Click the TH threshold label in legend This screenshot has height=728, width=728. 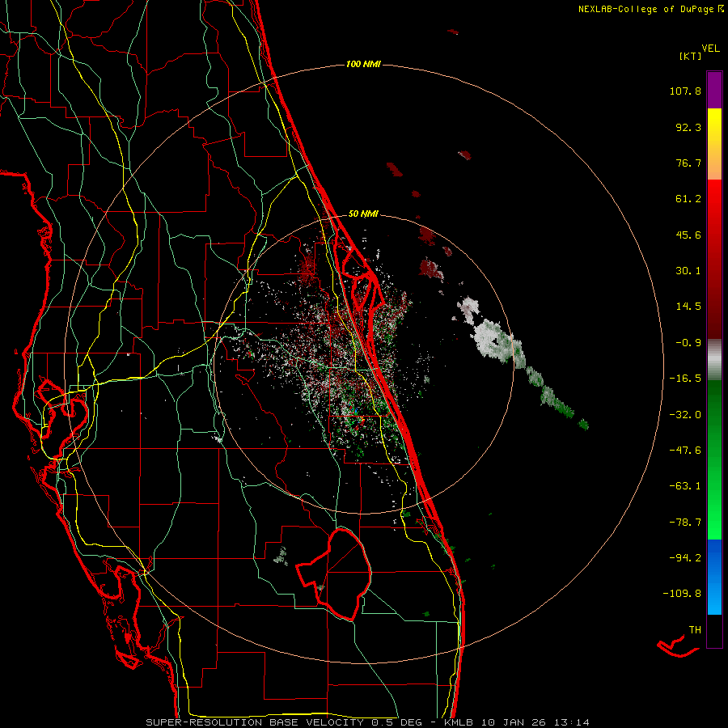[x=695, y=630]
